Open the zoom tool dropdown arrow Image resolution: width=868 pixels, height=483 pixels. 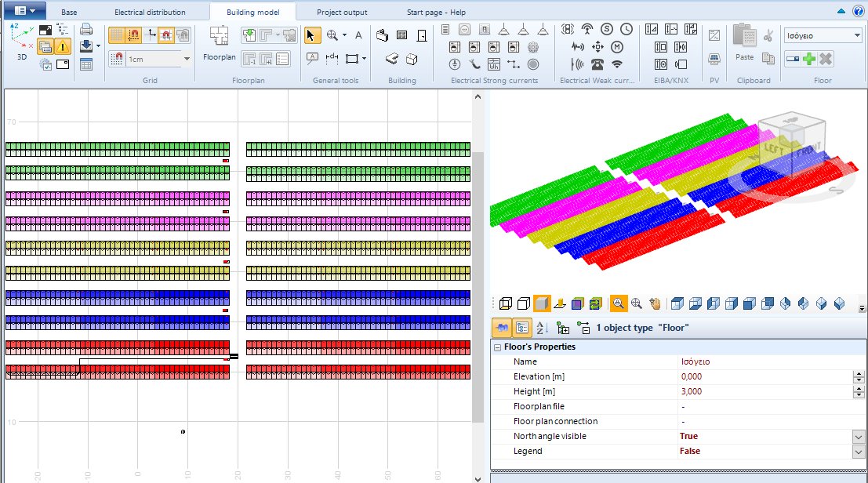(x=344, y=35)
